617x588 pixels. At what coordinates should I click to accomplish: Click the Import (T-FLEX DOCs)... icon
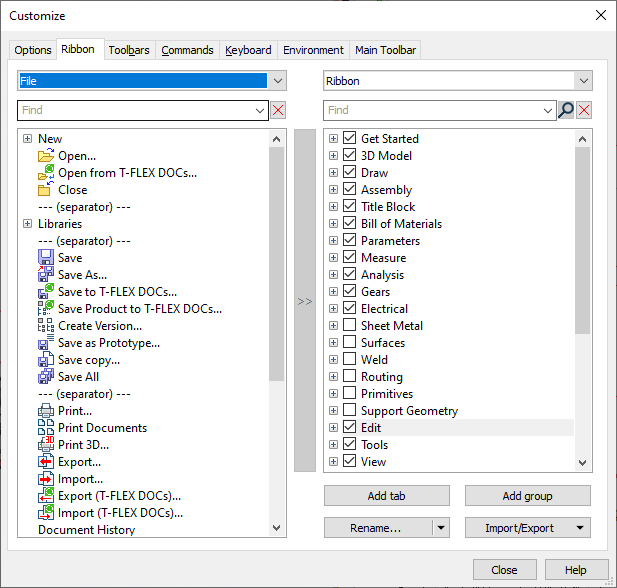point(46,513)
